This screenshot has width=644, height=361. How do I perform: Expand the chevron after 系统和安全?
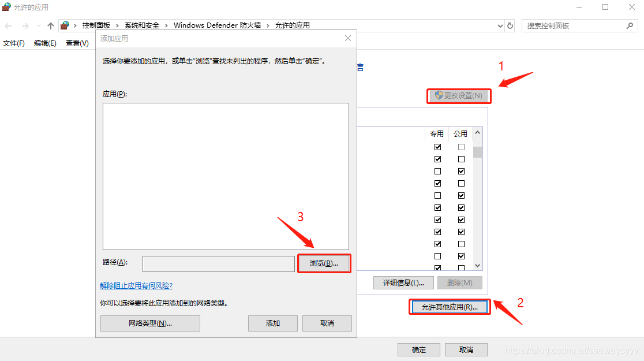tap(166, 25)
